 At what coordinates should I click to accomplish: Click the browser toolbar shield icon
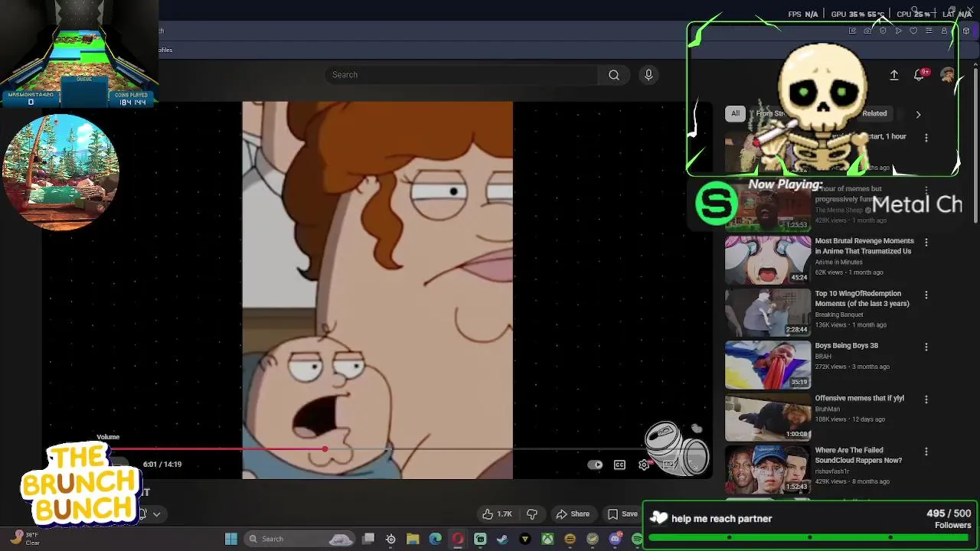[883, 31]
